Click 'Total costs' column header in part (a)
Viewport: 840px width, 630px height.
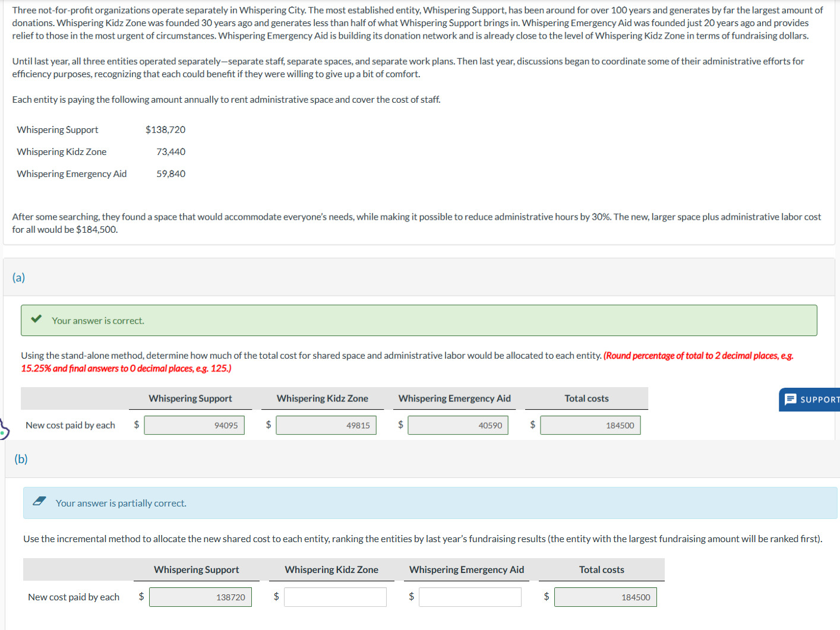(x=586, y=398)
